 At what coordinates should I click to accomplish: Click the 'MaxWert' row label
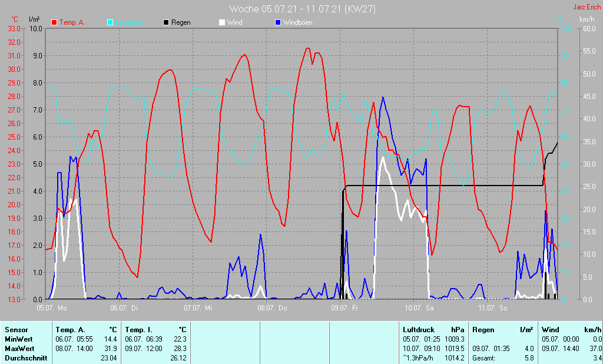[x=19, y=349]
